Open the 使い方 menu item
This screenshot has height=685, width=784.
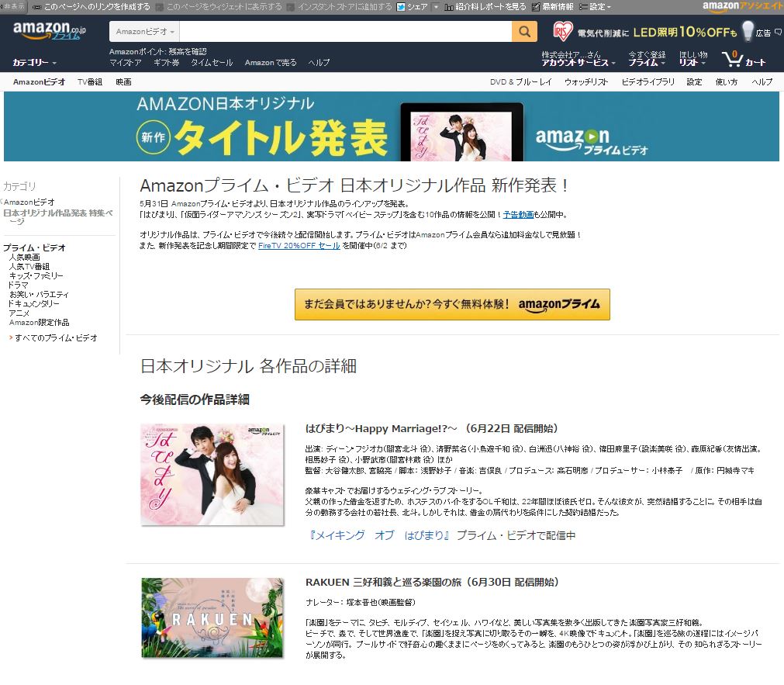[x=727, y=82]
